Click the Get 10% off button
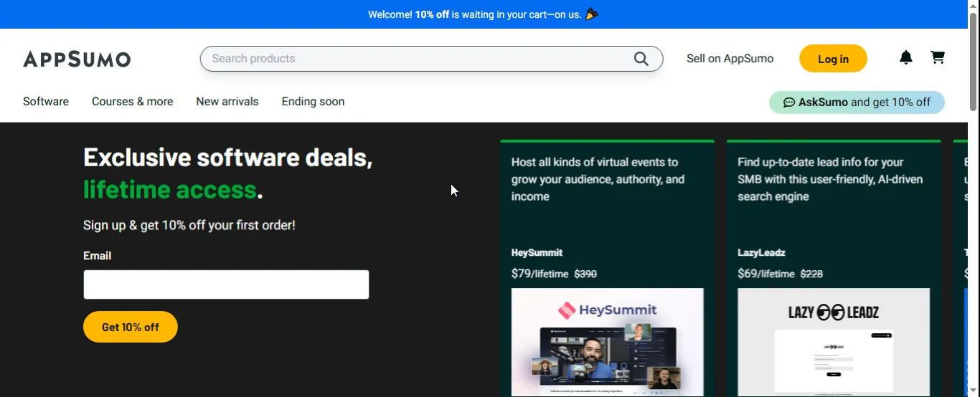Image resolution: width=980 pixels, height=397 pixels. [x=131, y=327]
